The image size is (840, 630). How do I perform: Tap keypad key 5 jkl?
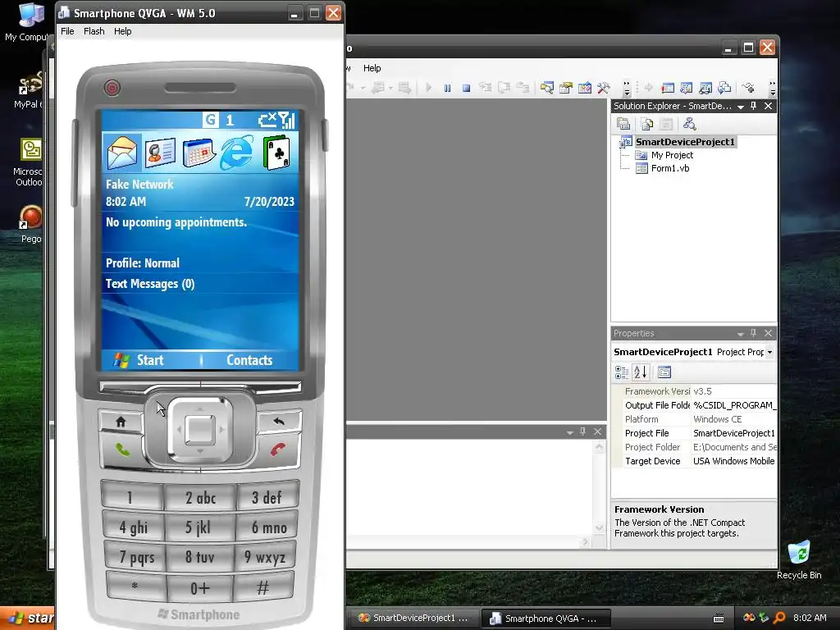click(x=199, y=527)
